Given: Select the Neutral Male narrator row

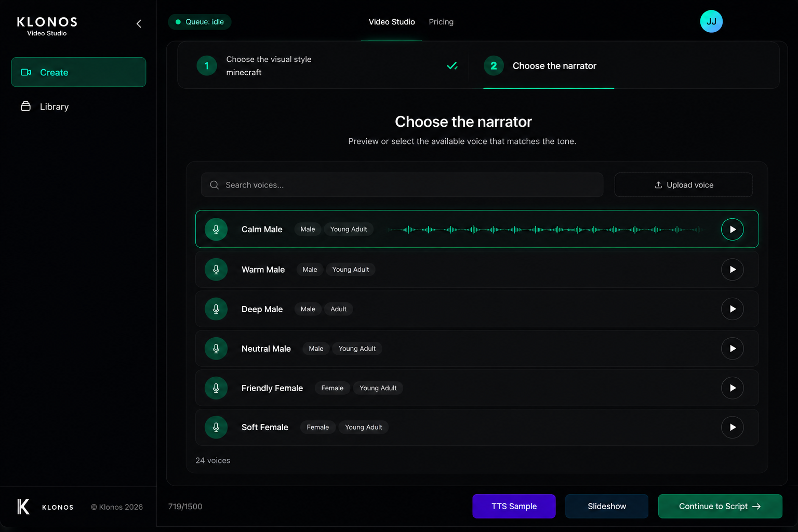Looking at the screenshot, I should 477,349.
